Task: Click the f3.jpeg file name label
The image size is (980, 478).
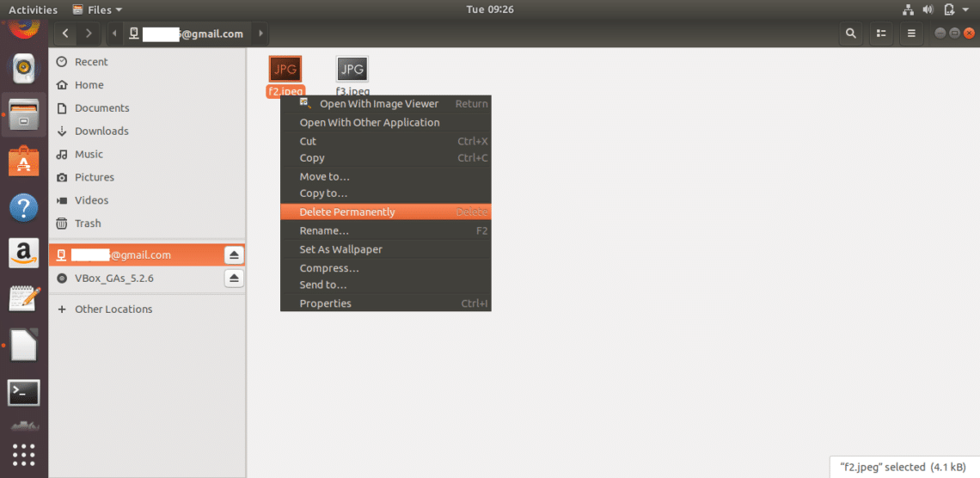Action: coord(352,92)
